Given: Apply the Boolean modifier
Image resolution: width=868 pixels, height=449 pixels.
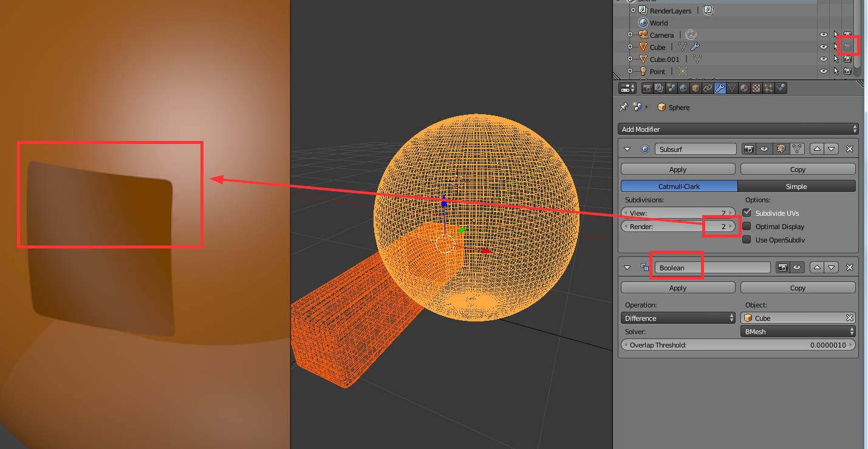Looking at the screenshot, I should pyautogui.click(x=678, y=287).
